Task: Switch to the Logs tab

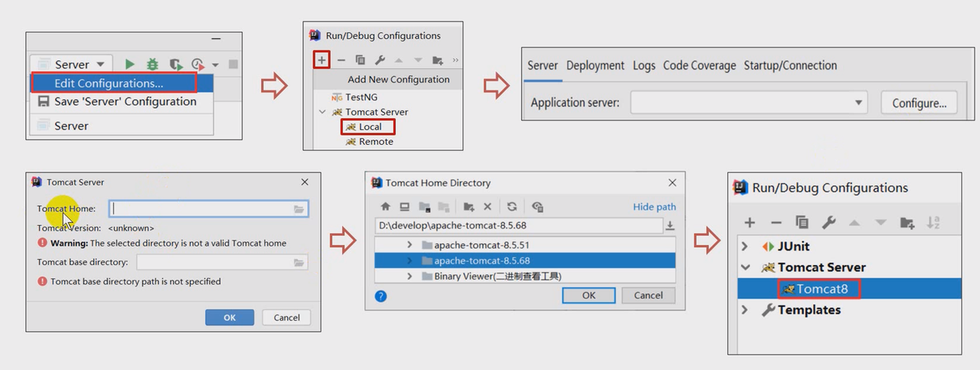Action: tap(644, 65)
